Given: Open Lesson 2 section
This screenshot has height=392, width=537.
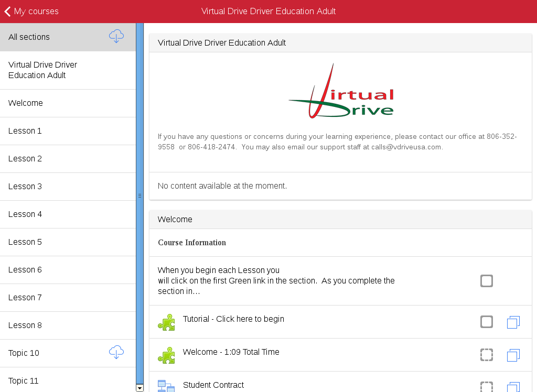Looking at the screenshot, I should coord(68,158).
